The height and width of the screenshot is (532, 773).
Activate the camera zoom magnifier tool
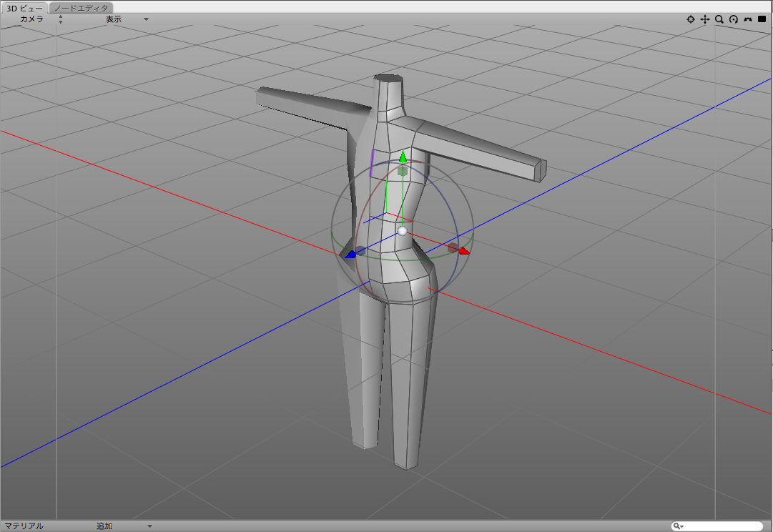coord(719,19)
